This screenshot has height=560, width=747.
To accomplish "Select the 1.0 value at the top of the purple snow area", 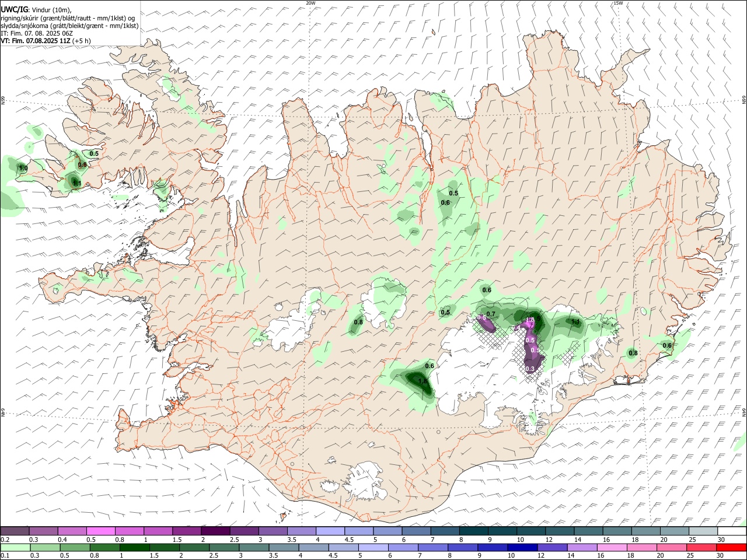I will tap(530, 321).
